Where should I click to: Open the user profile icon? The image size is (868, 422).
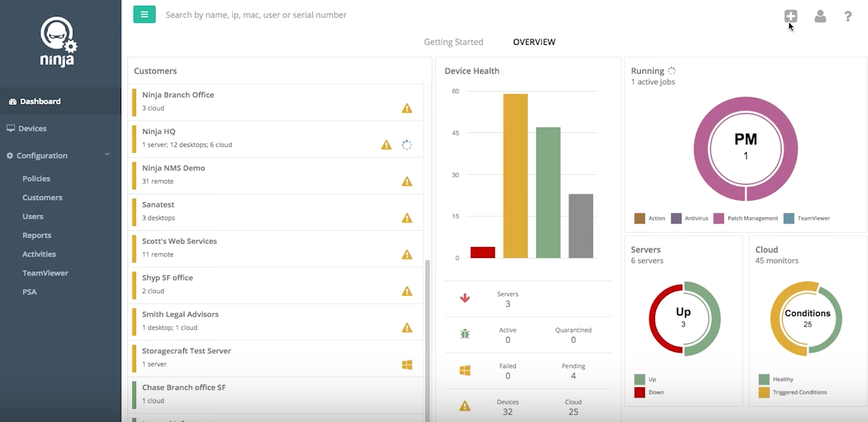point(820,16)
